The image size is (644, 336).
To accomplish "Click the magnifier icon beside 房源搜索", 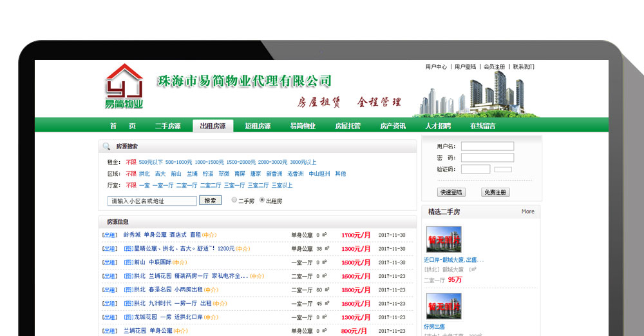I will 106,146.
